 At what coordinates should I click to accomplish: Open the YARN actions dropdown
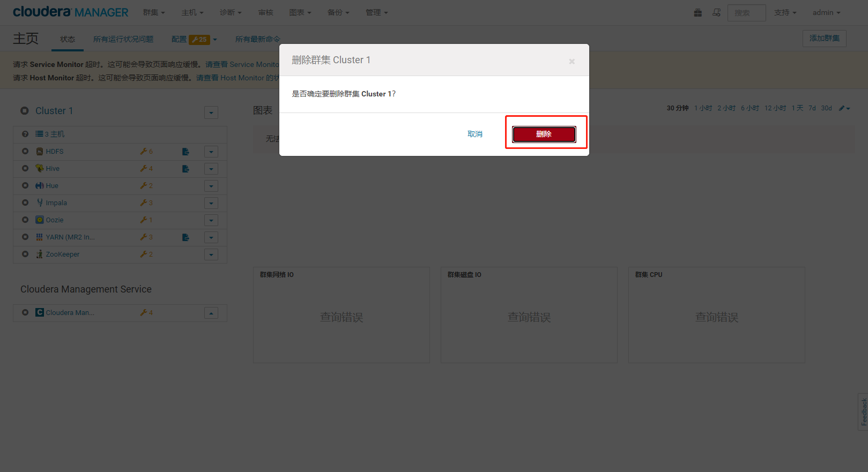pyautogui.click(x=211, y=237)
